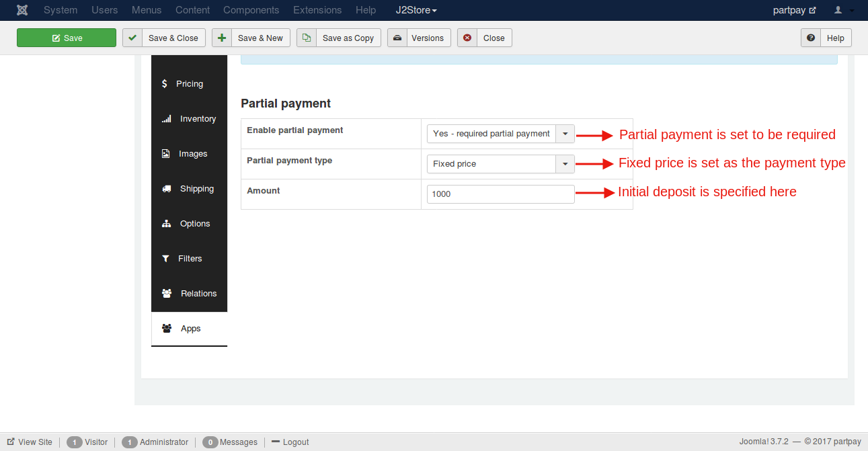Image resolution: width=868 pixels, height=451 pixels.
Task: Click the Versions drive icon
Action: (397, 38)
